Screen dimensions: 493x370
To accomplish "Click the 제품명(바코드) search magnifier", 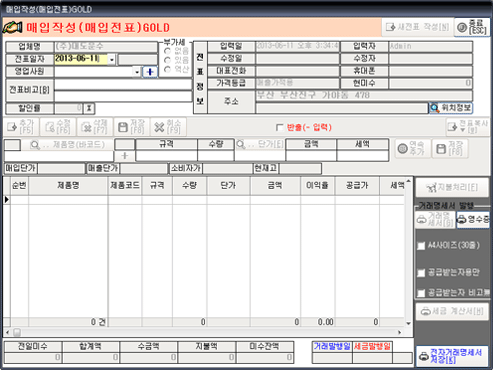I will tap(35, 145).
